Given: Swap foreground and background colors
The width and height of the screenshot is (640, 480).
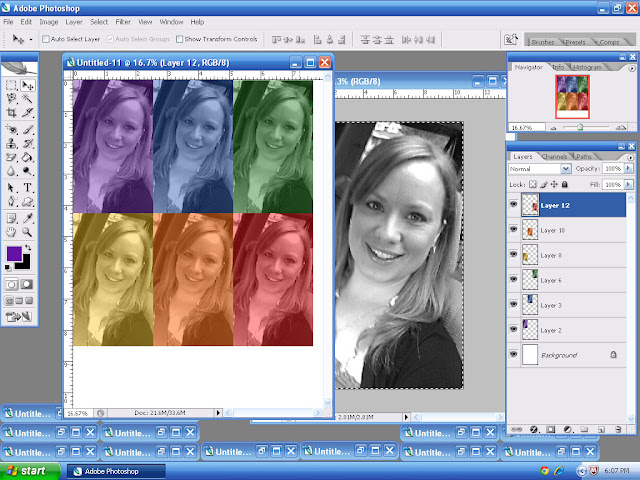Looking at the screenshot, I should point(28,247).
